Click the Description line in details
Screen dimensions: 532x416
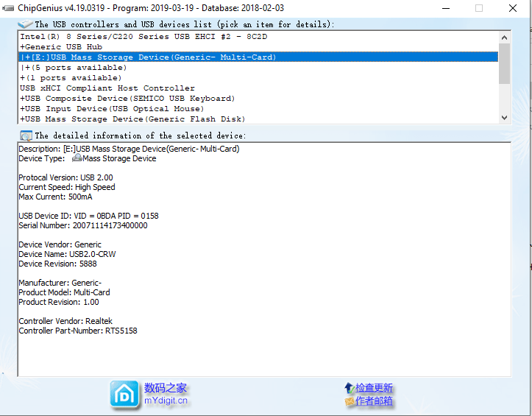pos(129,149)
